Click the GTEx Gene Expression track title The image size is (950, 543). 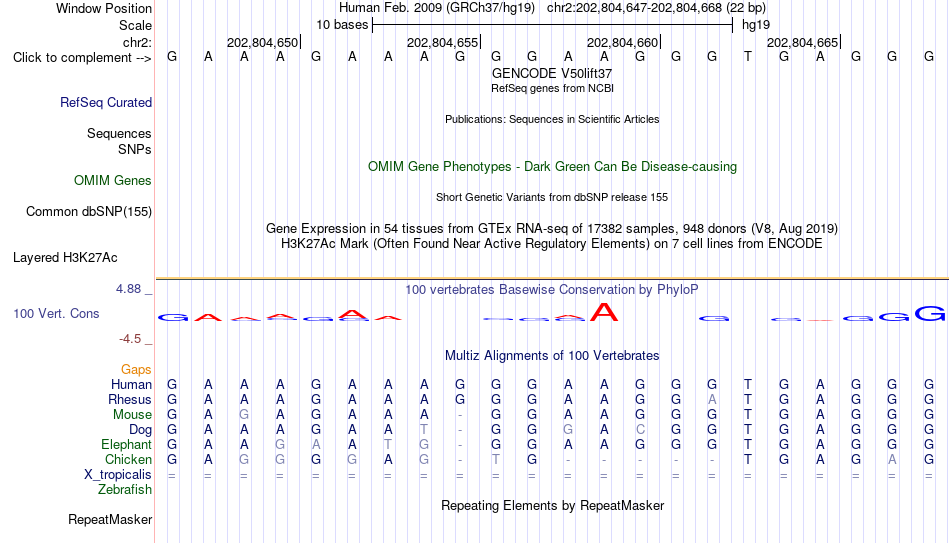click(x=552, y=228)
